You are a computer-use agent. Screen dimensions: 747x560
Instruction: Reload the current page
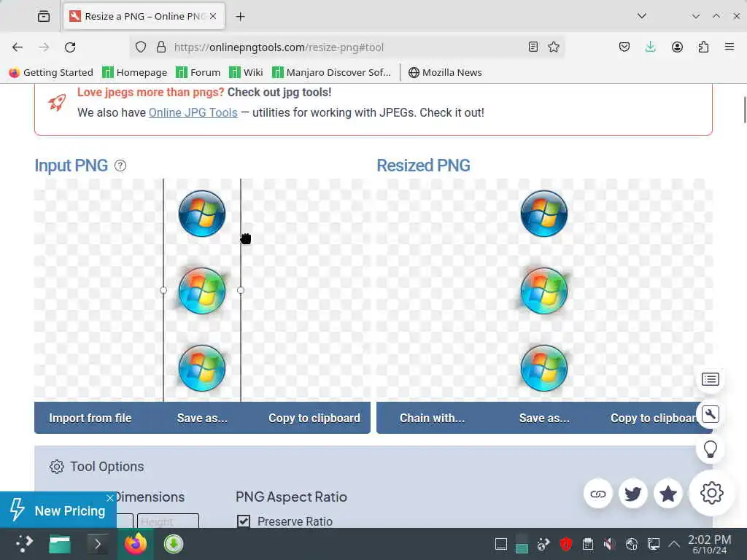(x=70, y=47)
